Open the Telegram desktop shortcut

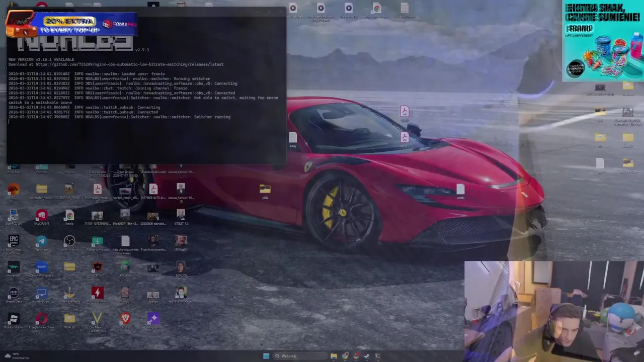tap(42, 243)
